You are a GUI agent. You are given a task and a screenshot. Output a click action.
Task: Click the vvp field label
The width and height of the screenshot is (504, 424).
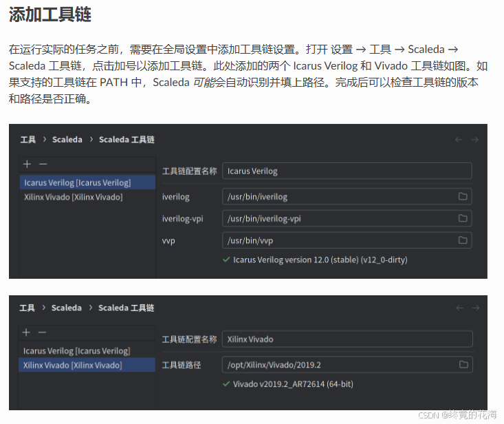[168, 240]
